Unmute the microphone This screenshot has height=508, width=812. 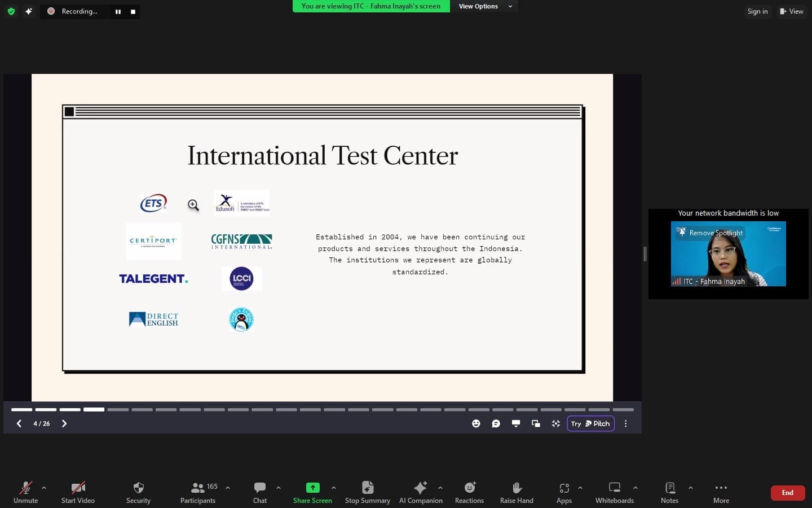click(x=25, y=492)
